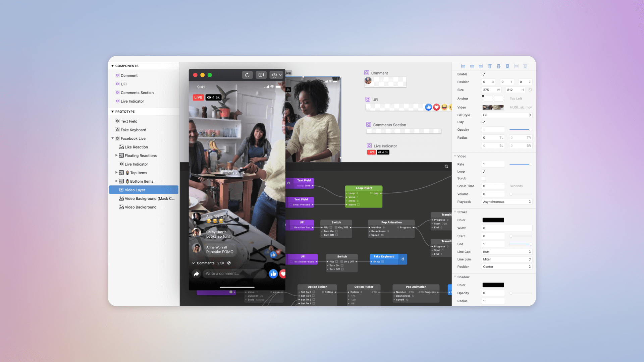Screen dimensions: 644x362
Task: Click the red heart reaction on canvas UFI
Action: pos(436,107)
